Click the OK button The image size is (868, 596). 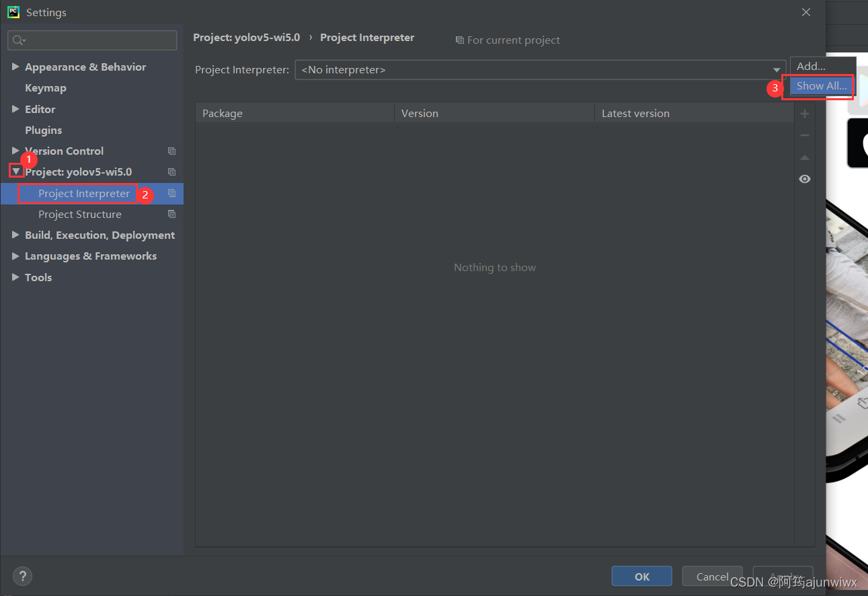pos(642,576)
